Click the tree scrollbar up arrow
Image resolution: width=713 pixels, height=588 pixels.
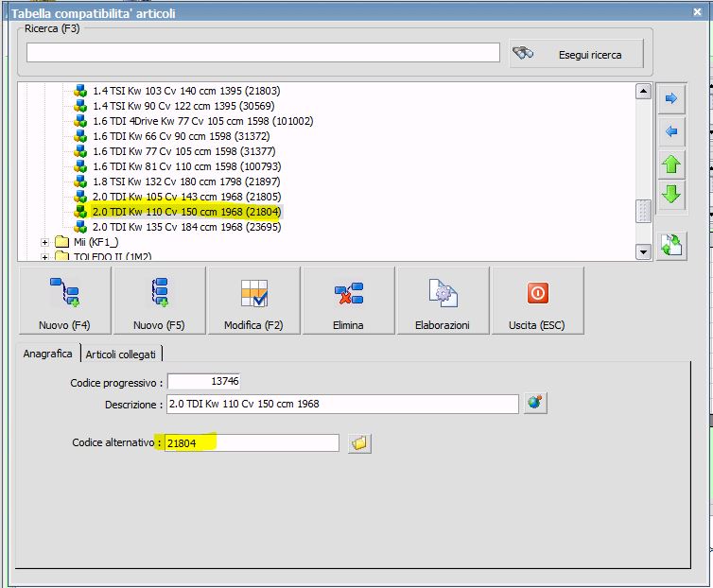pyautogui.click(x=643, y=92)
